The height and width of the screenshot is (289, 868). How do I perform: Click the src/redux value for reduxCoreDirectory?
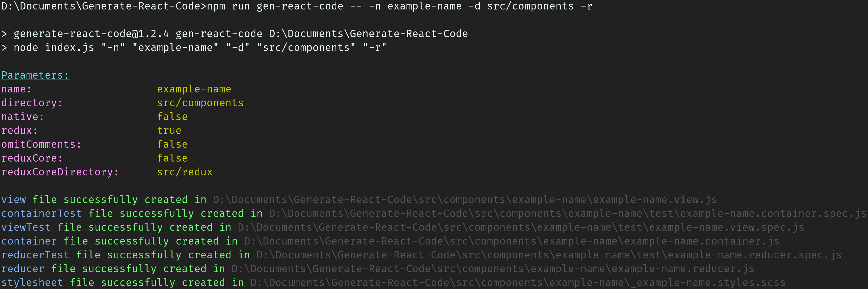(185, 172)
